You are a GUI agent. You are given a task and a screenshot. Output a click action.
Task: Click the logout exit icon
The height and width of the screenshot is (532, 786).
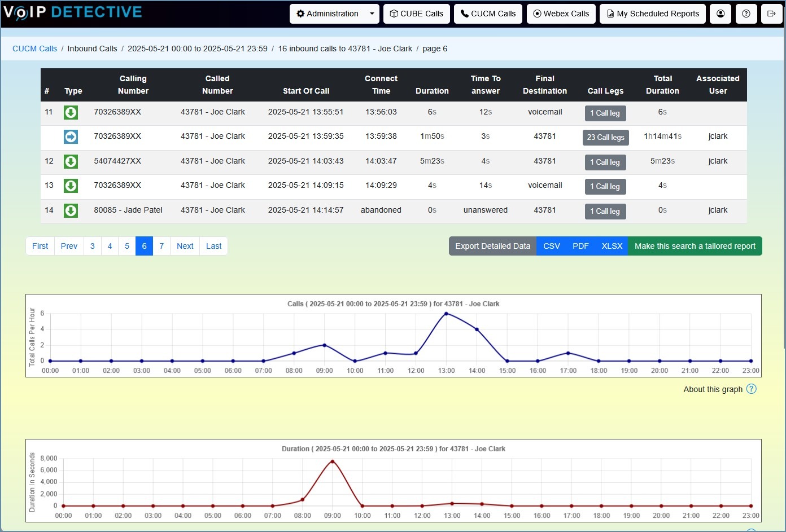pos(771,14)
